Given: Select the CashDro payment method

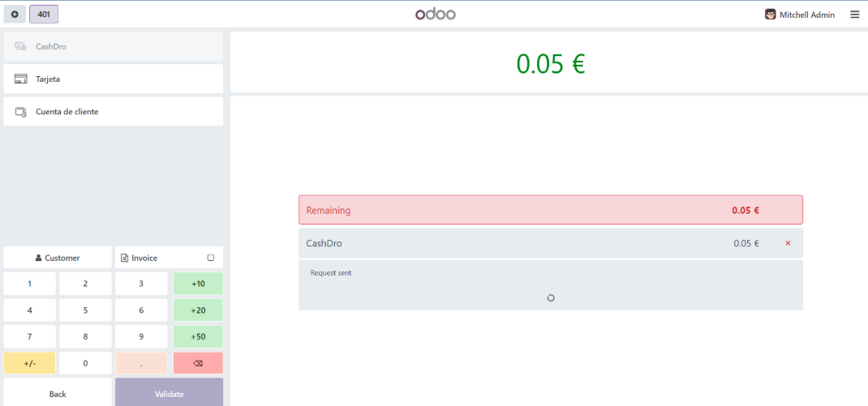Looking at the screenshot, I should coord(114,46).
